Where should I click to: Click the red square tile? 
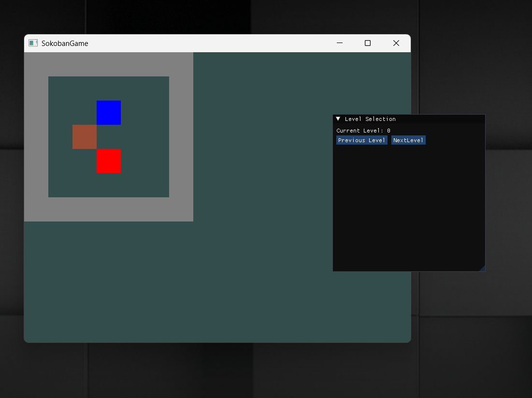pyautogui.click(x=109, y=161)
